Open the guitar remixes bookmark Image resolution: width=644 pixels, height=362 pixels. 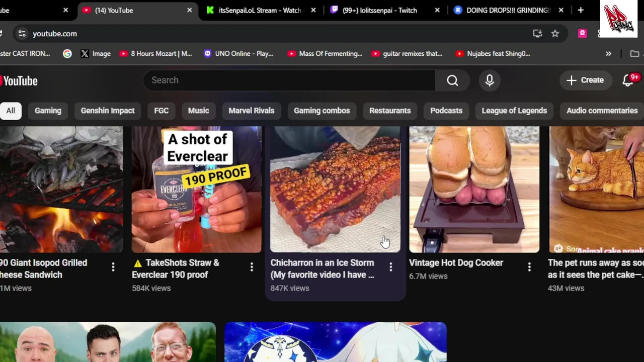click(x=407, y=53)
